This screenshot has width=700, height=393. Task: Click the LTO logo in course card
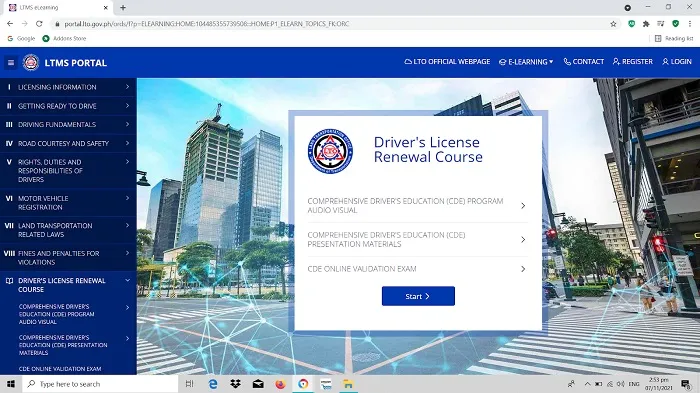(330, 151)
